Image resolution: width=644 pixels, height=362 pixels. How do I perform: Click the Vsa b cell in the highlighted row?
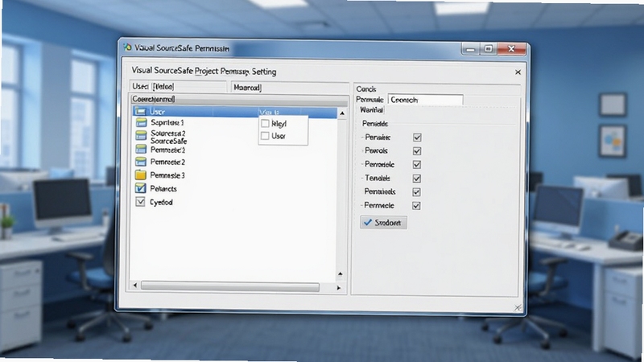(270, 112)
